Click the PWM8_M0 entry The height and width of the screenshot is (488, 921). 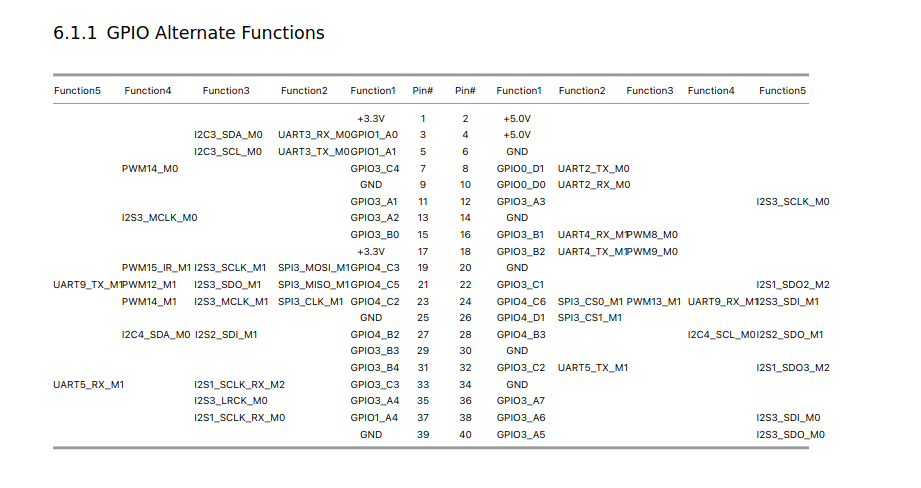point(652,234)
